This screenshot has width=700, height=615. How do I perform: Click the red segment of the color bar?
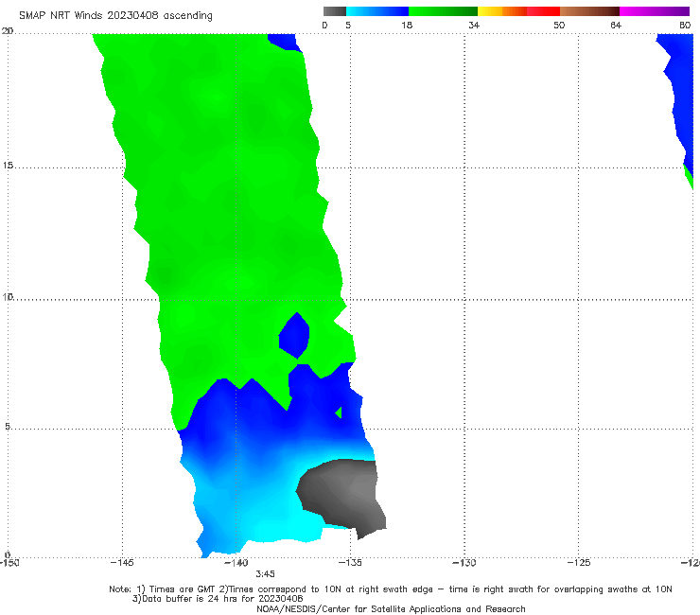pos(543,11)
